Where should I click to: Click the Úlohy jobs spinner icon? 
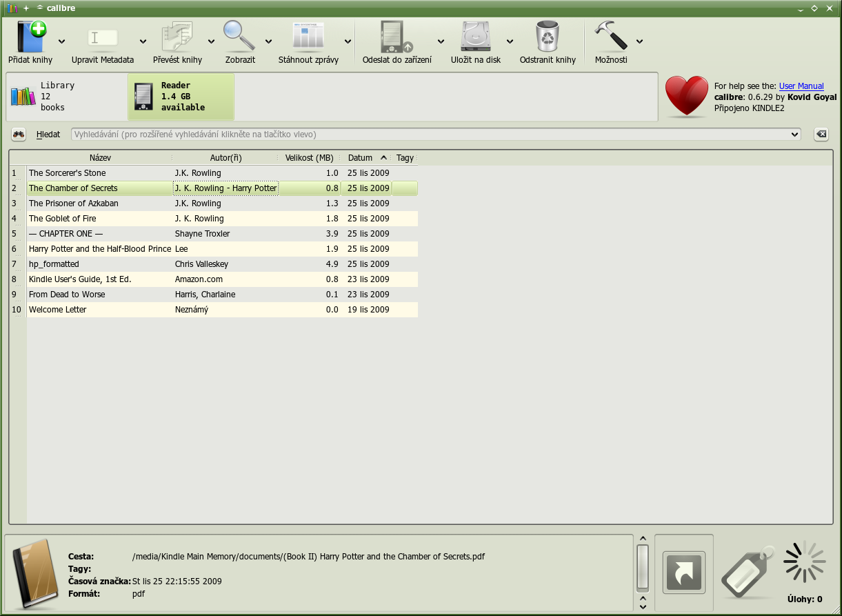pos(805,562)
